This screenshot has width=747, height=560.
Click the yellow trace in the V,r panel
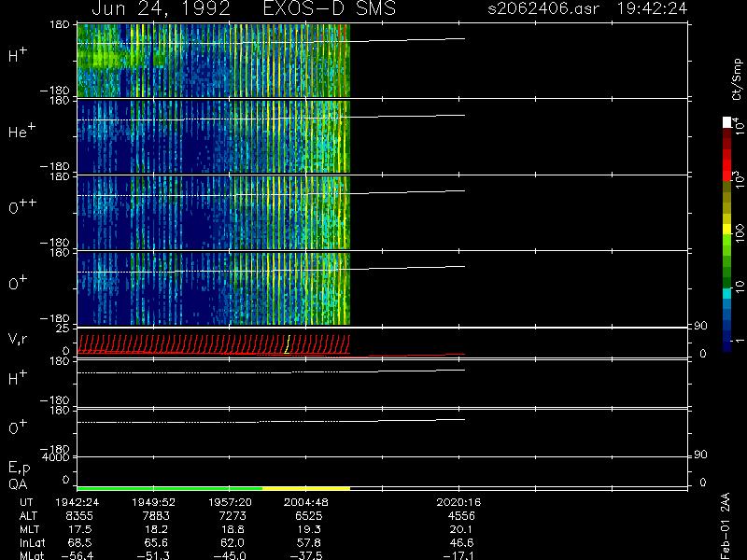pyautogui.click(x=288, y=343)
